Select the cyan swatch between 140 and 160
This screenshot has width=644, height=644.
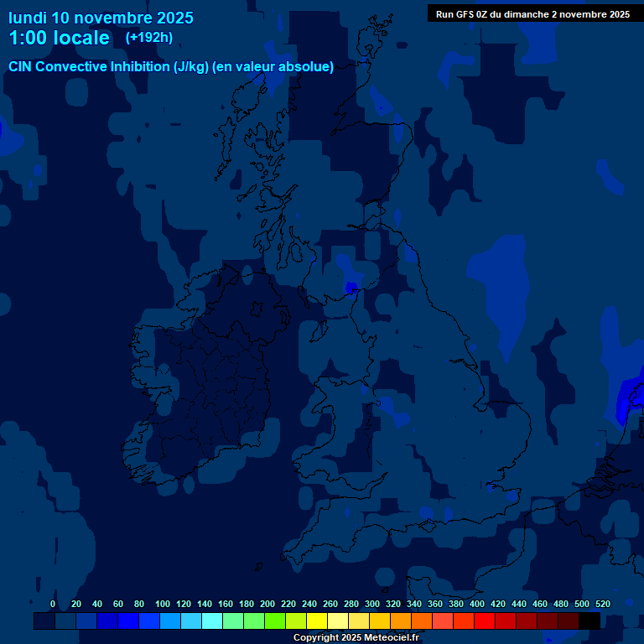click(212, 621)
